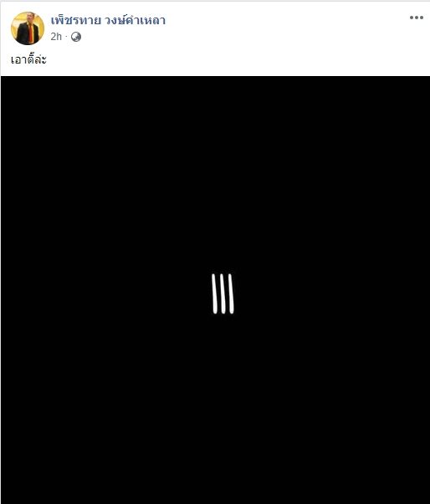The width and height of the screenshot is (430, 504).
Task: Click the leftmost white vertical line
Action: (214, 293)
